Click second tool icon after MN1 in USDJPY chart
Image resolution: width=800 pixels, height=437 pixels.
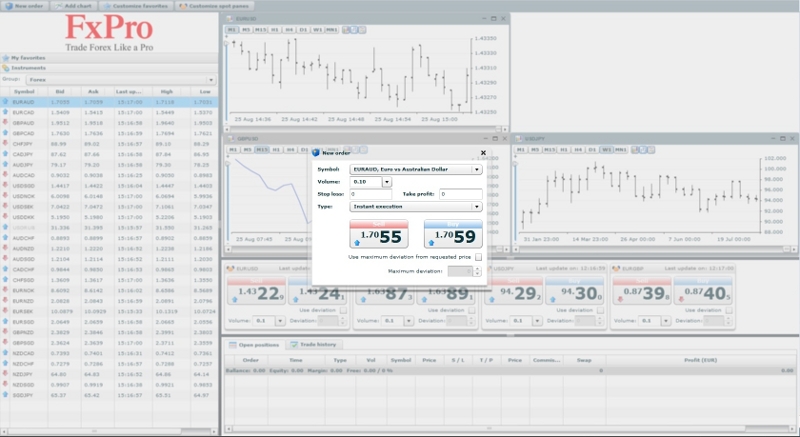[643, 149]
